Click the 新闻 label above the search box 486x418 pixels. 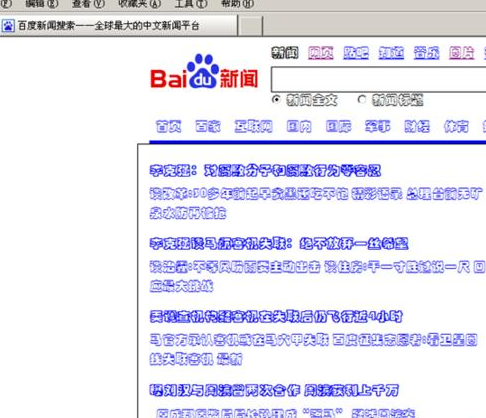285,53
